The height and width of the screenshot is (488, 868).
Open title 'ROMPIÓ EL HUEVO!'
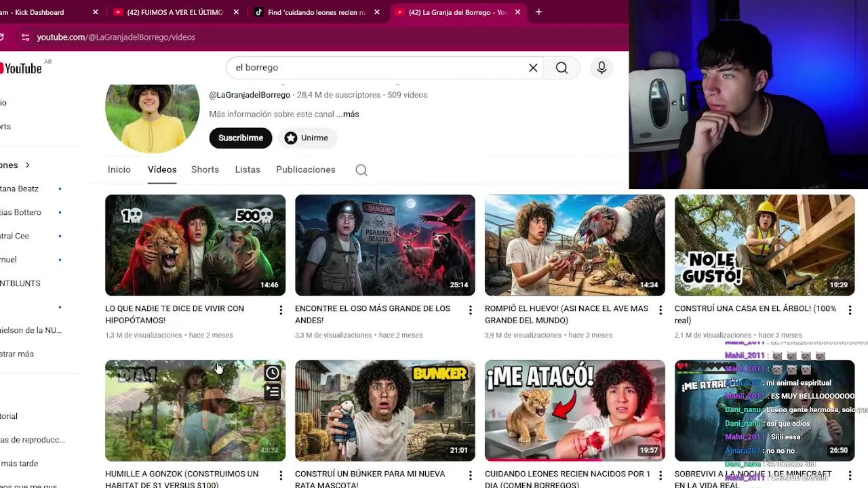tap(566, 314)
